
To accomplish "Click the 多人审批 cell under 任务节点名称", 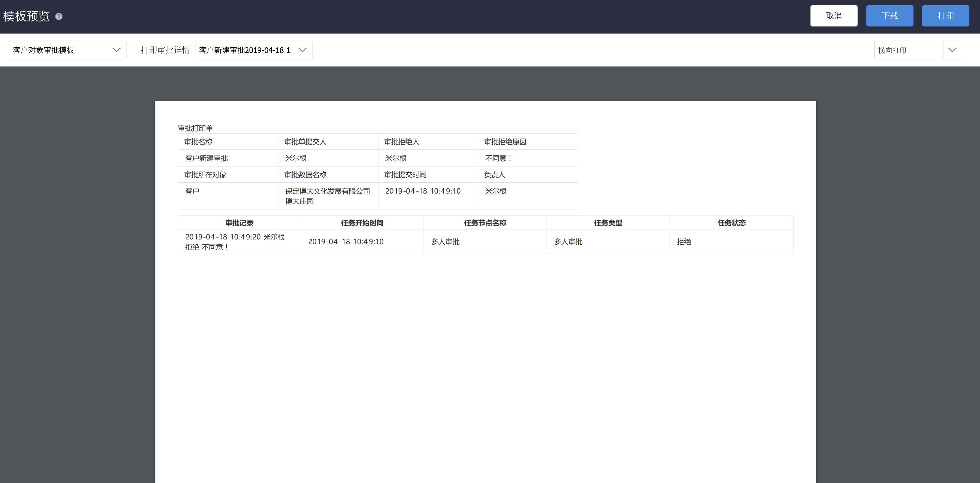I will point(485,242).
